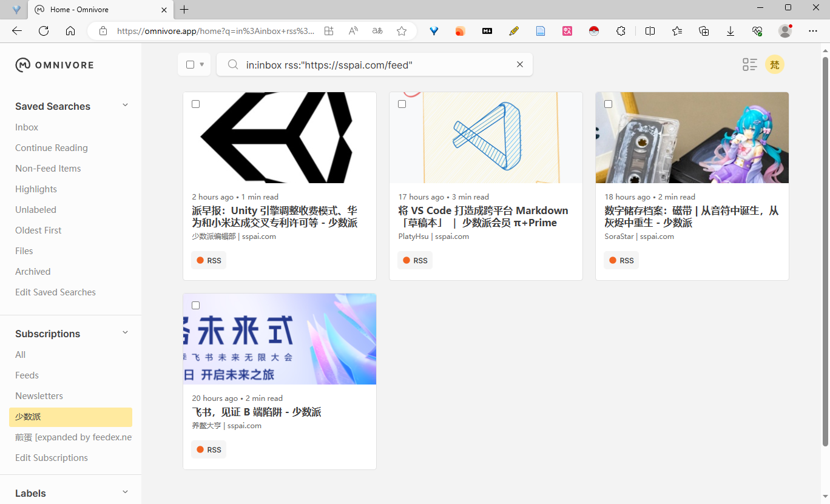This screenshot has width=830, height=504.
Task: Open the Non-Feed Items search
Action: click(x=48, y=169)
